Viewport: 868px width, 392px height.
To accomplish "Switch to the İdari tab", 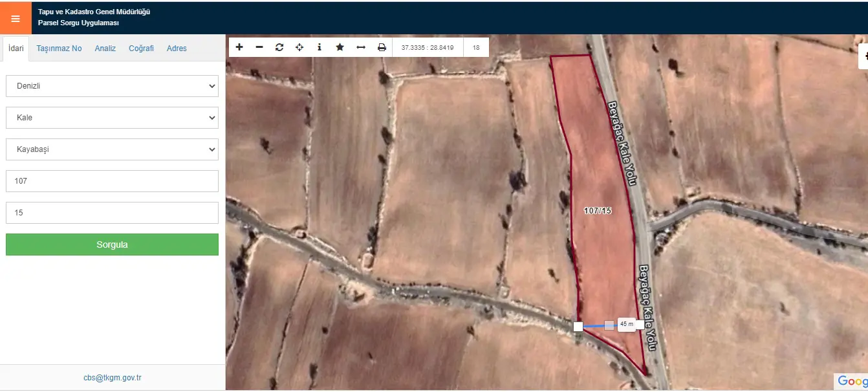I will click(x=16, y=49).
